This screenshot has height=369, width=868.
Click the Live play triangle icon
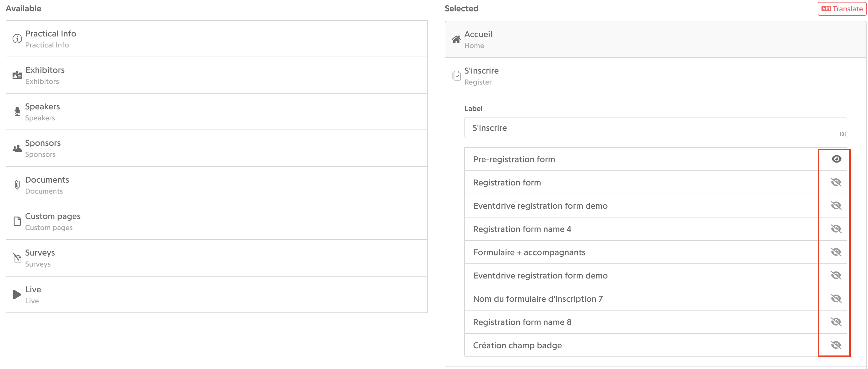[17, 295]
